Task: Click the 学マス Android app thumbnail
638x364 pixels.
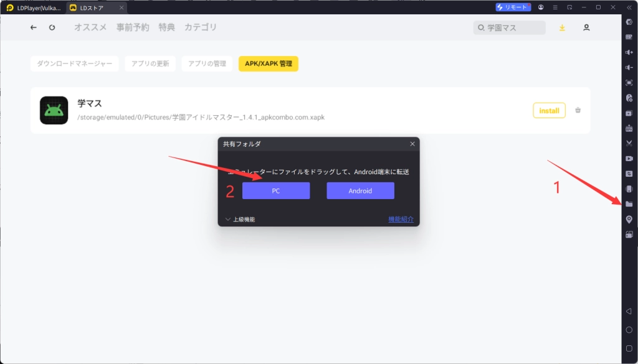Action: (54, 111)
